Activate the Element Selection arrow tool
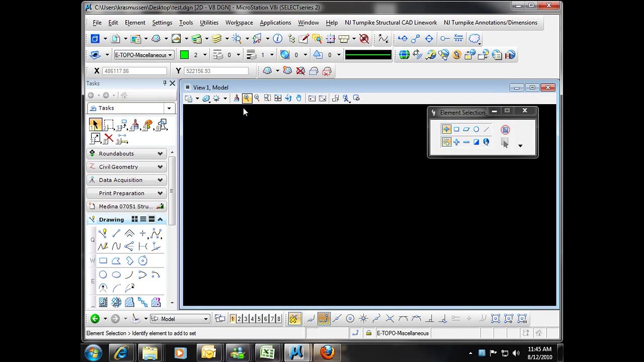 click(x=95, y=125)
